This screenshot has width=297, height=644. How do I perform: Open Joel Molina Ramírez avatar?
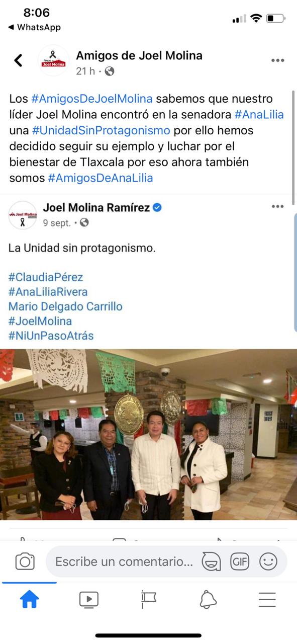[x=23, y=215]
